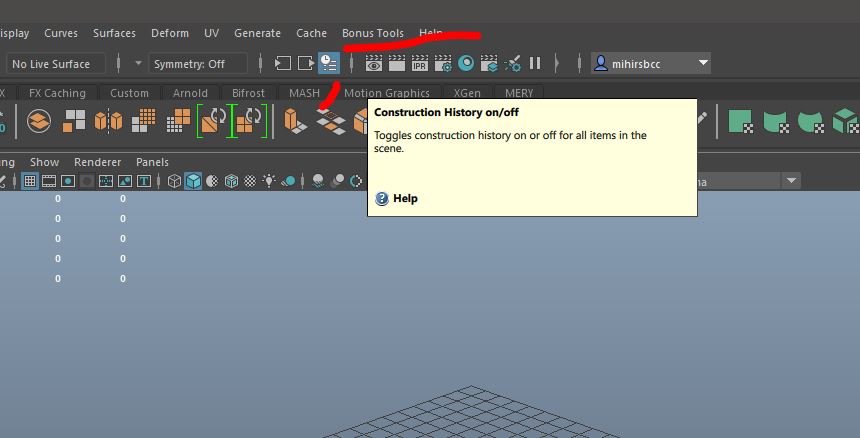Click the Planar UV mapping shelf icon
The width and height of the screenshot is (860, 438).
tap(740, 121)
